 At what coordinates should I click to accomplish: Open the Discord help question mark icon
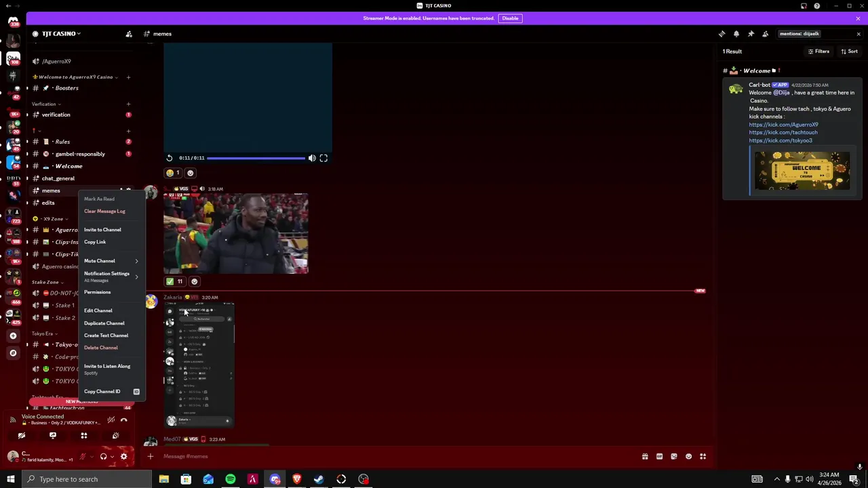pyautogui.click(x=817, y=6)
